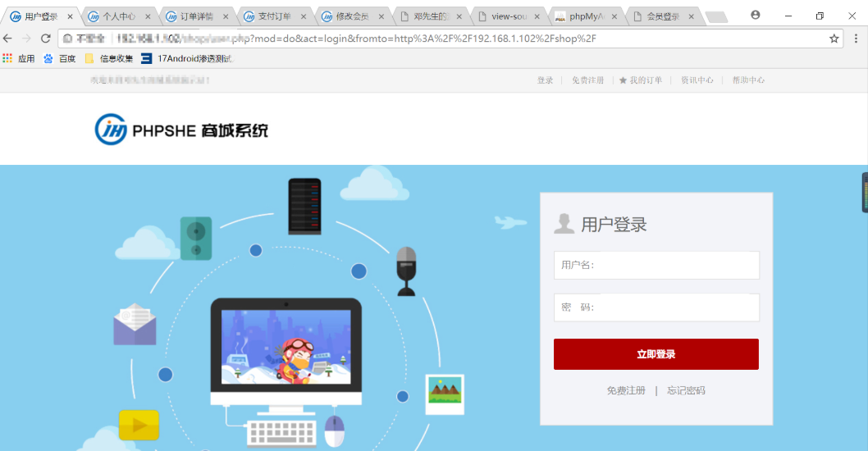Focus the 用户名 input field
The width and height of the screenshot is (868, 451).
[656, 265]
